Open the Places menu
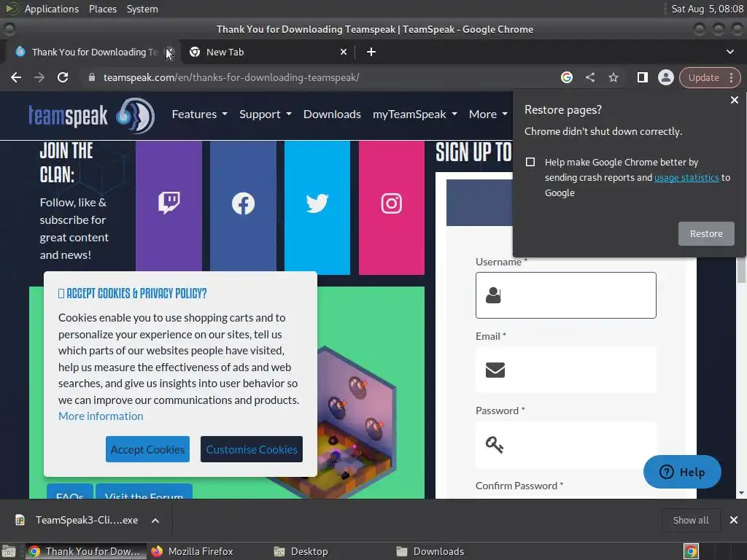This screenshot has height=560, width=747. [x=102, y=9]
